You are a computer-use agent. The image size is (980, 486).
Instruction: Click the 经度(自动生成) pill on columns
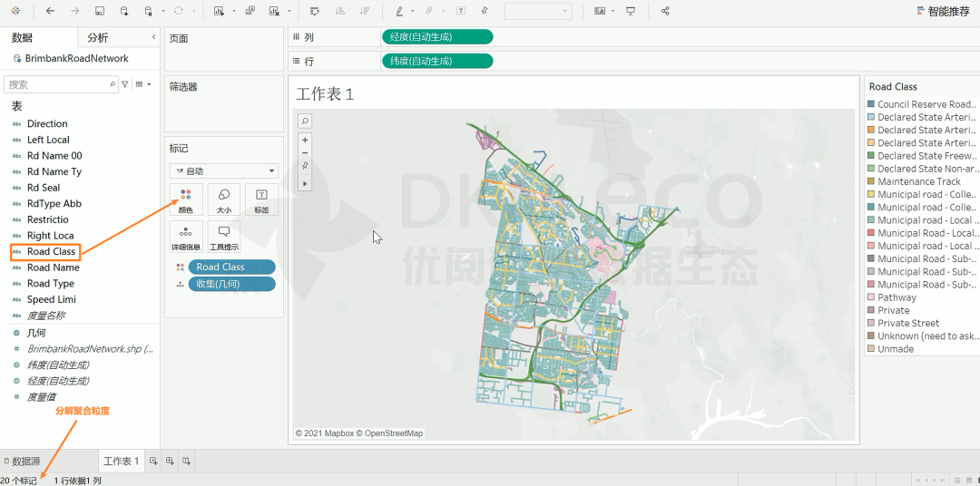click(437, 37)
